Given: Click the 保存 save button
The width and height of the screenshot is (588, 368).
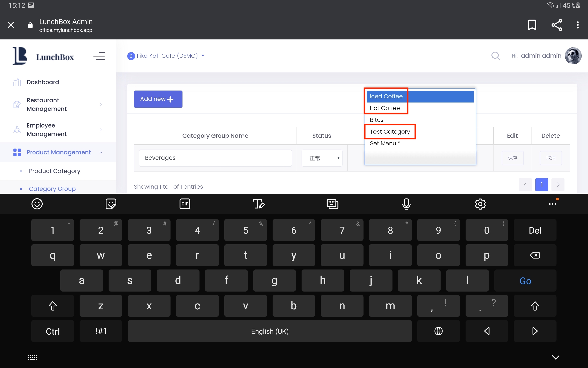Looking at the screenshot, I should [x=512, y=158].
